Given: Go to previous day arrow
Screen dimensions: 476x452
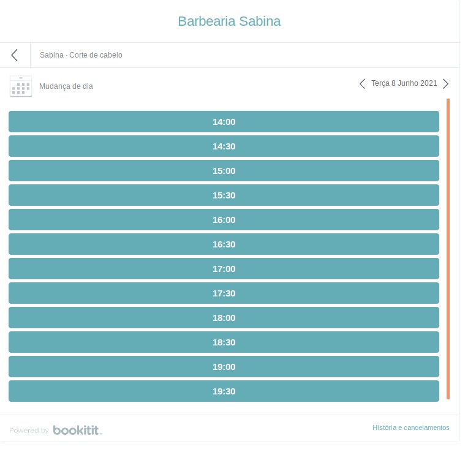Looking at the screenshot, I should tap(362, 83).
